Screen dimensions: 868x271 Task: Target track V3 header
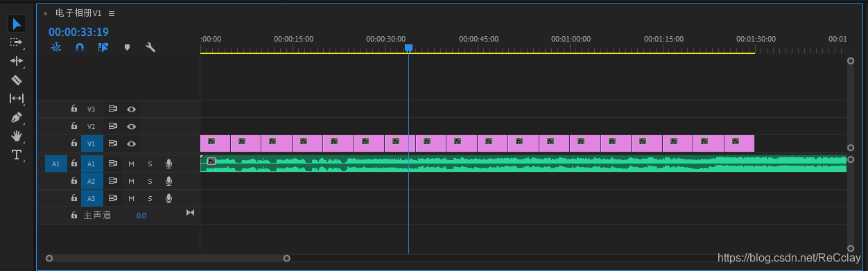click(x=92, y=109)
